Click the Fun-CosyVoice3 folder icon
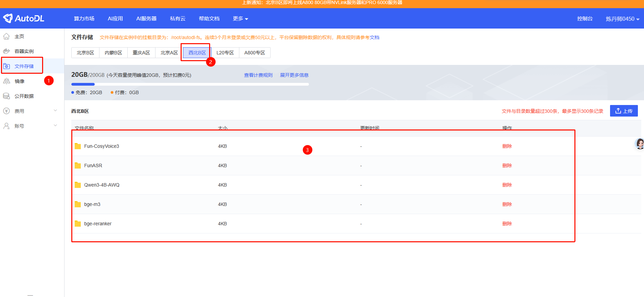644x297 pixels. pos(78,146)
